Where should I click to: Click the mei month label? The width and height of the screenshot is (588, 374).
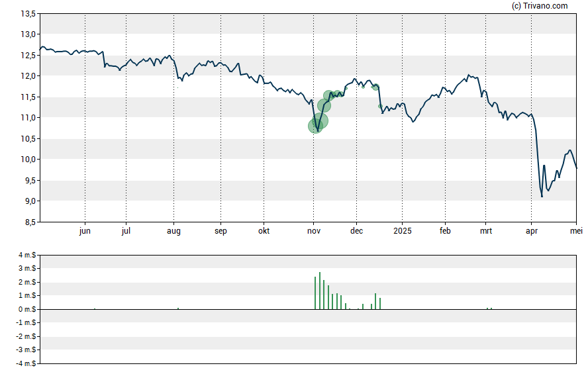point(576,231)
